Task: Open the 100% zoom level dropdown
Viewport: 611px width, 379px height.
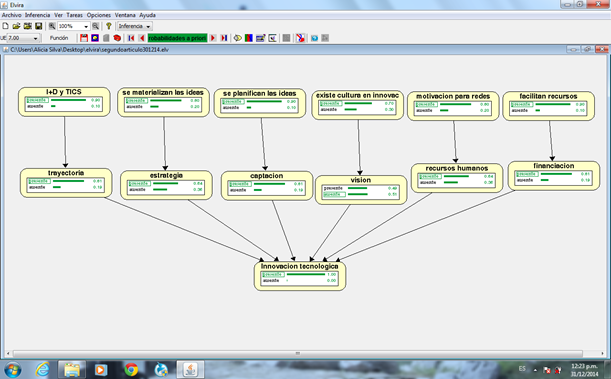Action: click(x=86, y=26)
